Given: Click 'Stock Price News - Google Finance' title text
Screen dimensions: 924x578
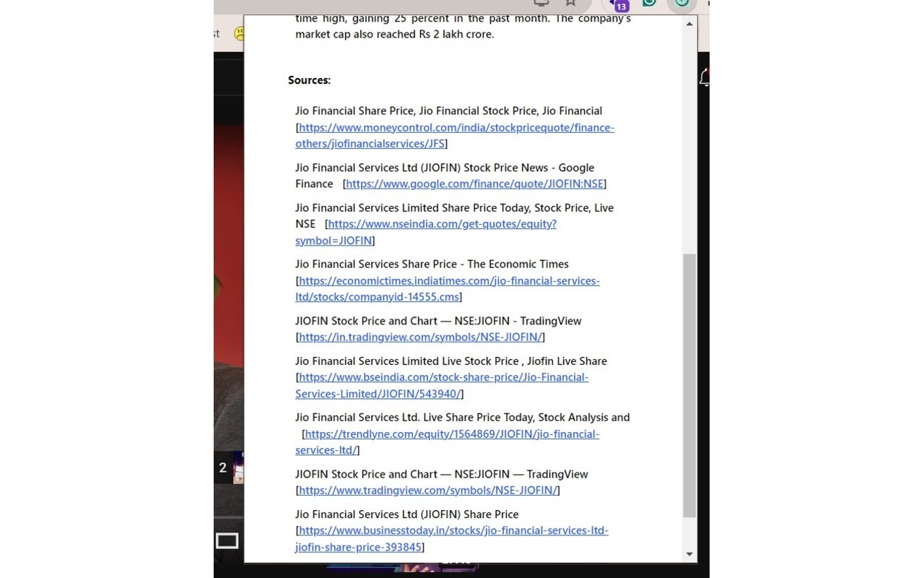Looking at the screenshot, I should coord(445,176).
